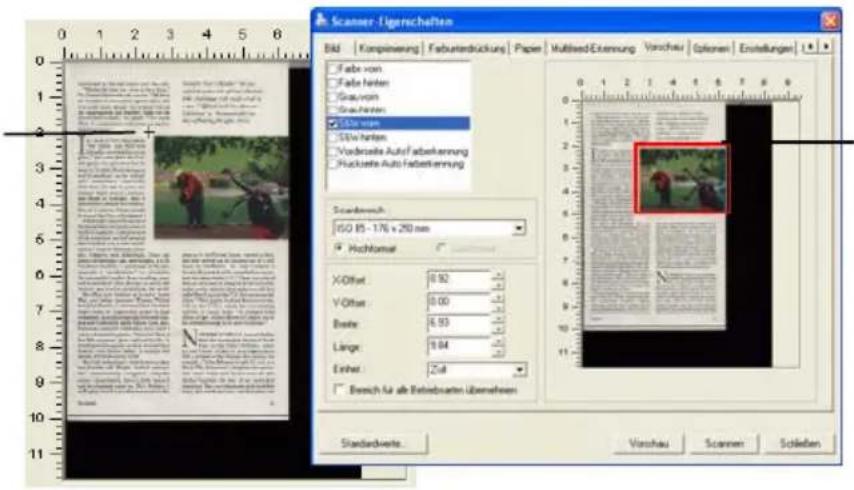Enable the 'Grau vorn' checkbox
Screen dimensions: 854x490
click(x=332, y=96)
